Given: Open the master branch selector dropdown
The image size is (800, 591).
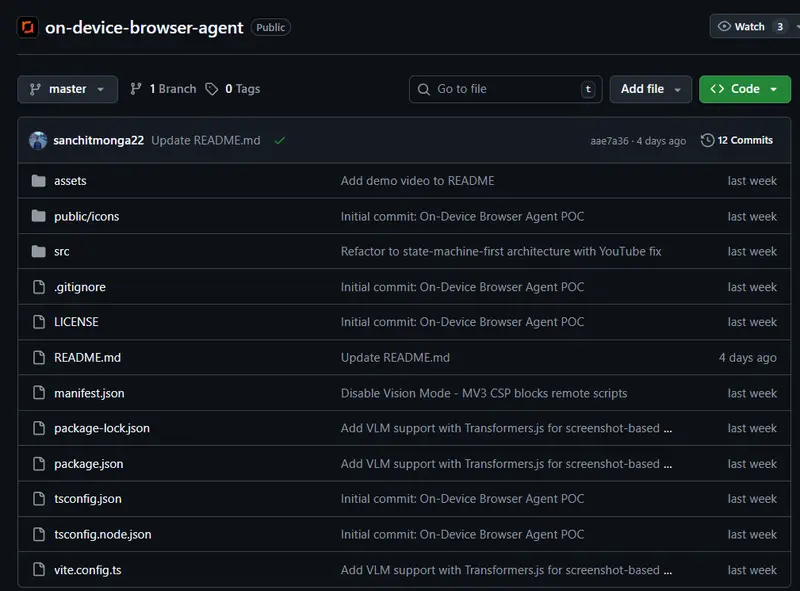Looking at the screenshot, I should tap(67, 89).
